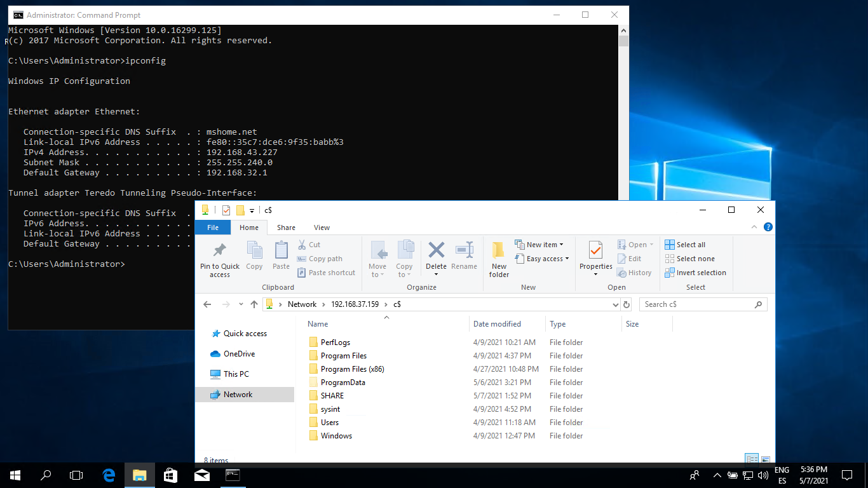Screen dimensions: 868x488
Task: Click the Refresh button beside address bar
Action: [626, 304]
